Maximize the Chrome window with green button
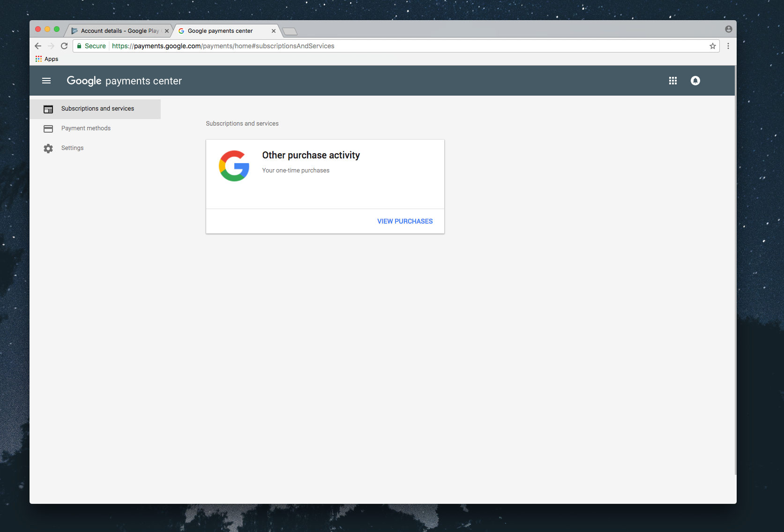This screenshot has width=784, height=532. (x=57, y=29)
